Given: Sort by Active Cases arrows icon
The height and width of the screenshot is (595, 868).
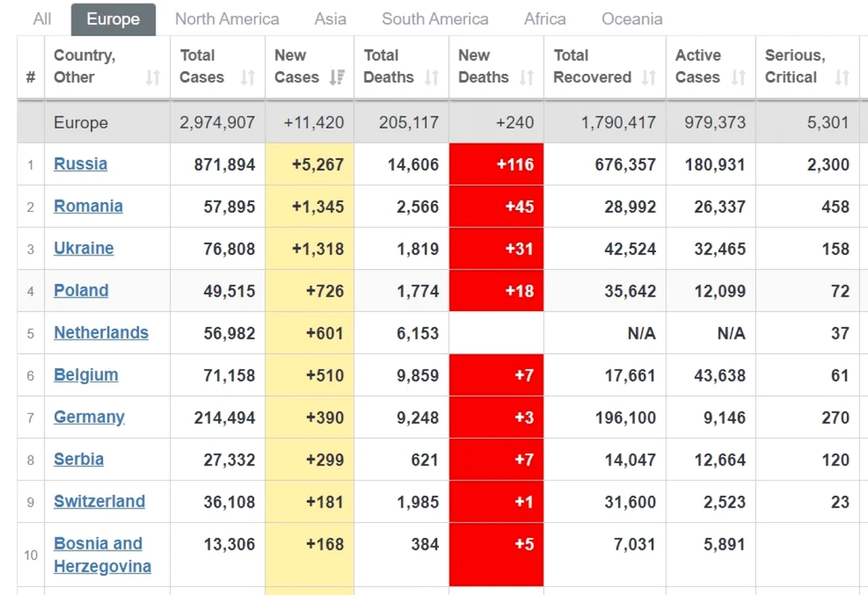Looking at the screenshot, I should [739, 78].
